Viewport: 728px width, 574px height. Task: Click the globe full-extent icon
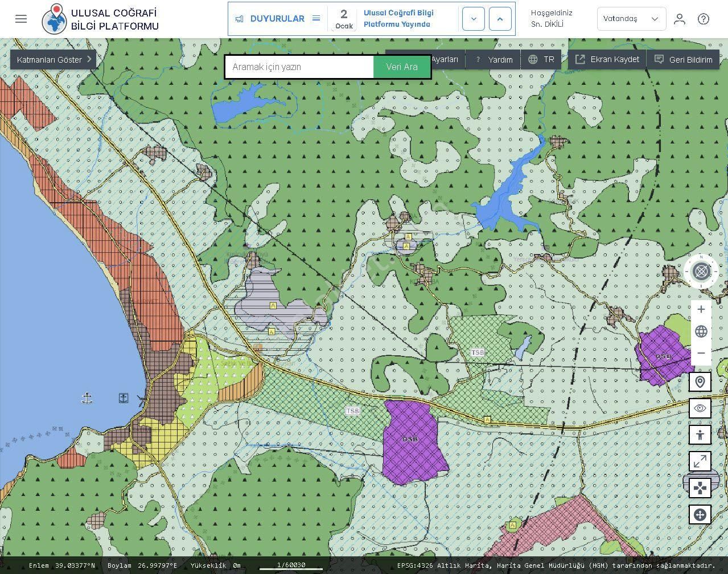(701, 331)
